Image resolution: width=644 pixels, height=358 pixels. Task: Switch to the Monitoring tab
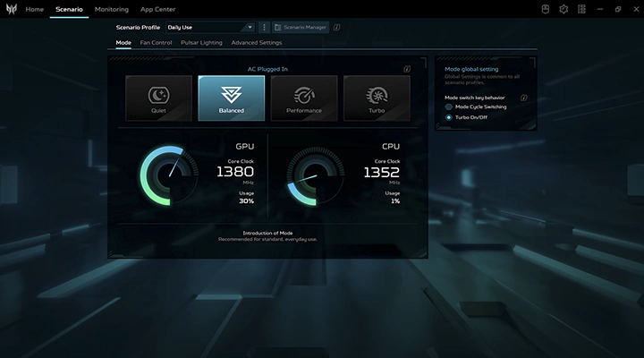(x=112, y=9)
